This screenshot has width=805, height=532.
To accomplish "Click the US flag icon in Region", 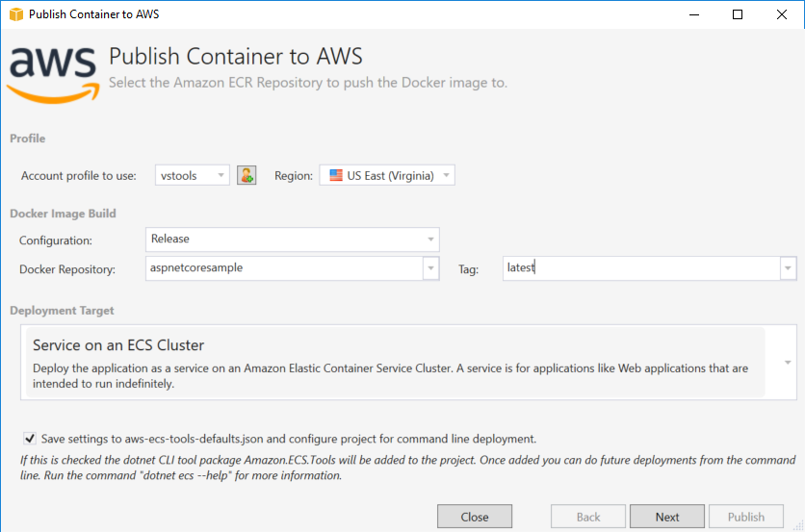I will pos(336,175).
